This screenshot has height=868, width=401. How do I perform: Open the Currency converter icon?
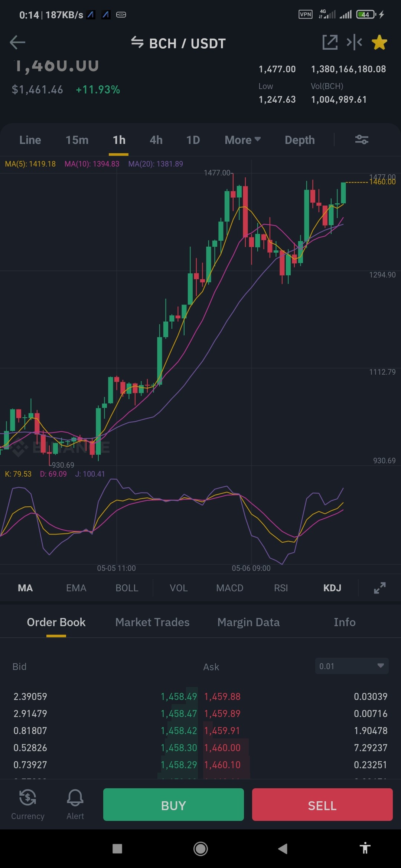28,804
